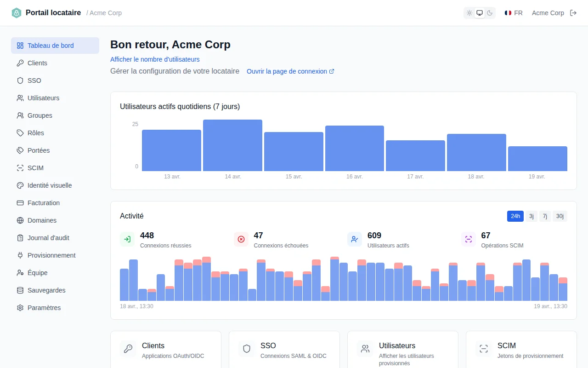Image resolution: width=588 pixels, height=368 pixels.
Task: Click the green Connexions réussies login icon
Action: [127, 239]
